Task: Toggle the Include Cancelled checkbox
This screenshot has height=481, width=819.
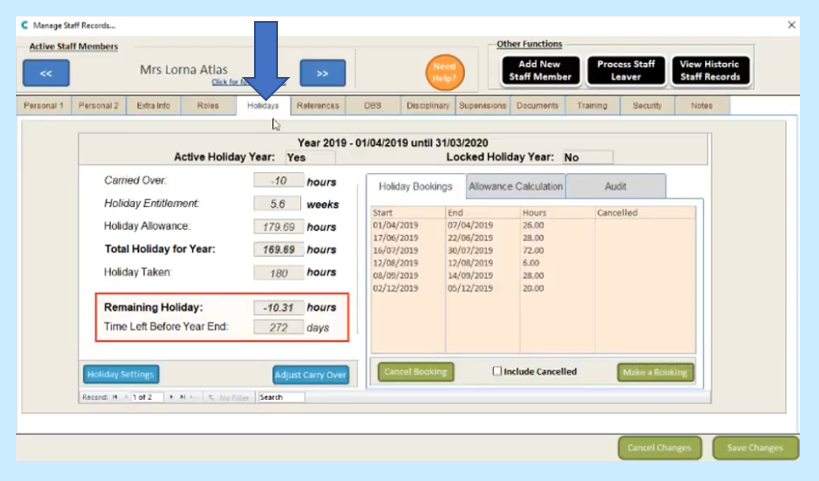Action: [x=497, y=371]
